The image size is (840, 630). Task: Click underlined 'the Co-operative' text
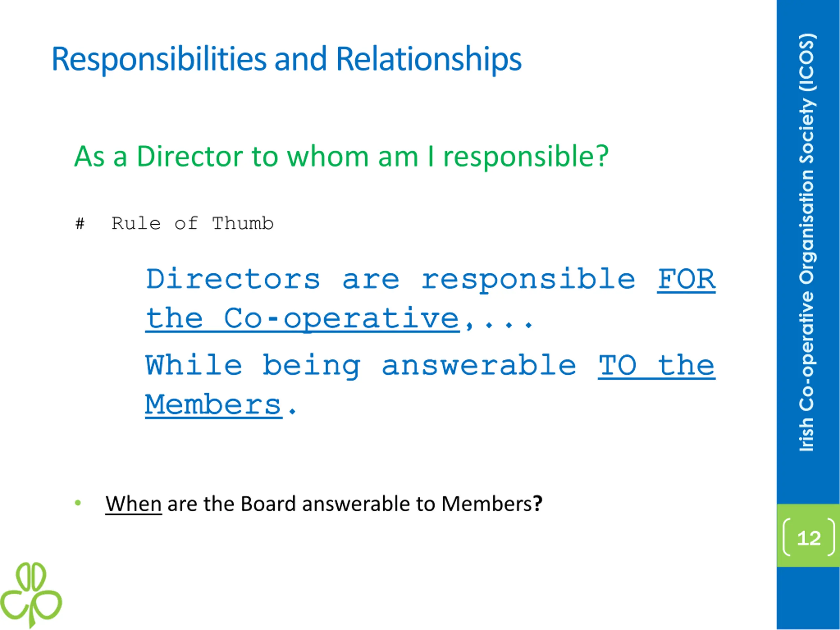point(302,319)
